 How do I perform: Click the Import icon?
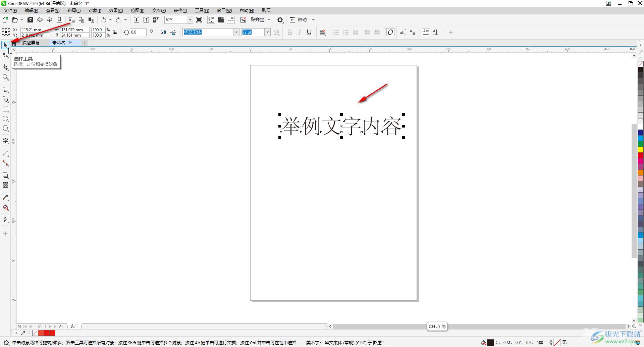137,20
